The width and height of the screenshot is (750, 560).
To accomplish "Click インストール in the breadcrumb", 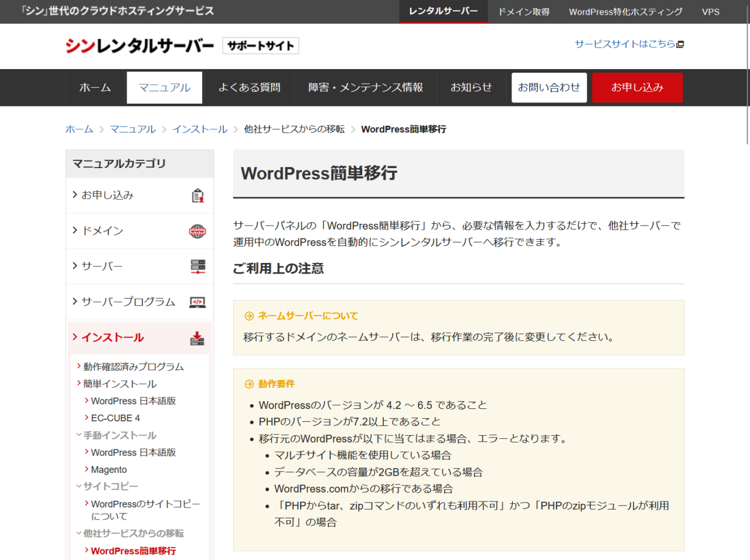I will coord(200,129).
